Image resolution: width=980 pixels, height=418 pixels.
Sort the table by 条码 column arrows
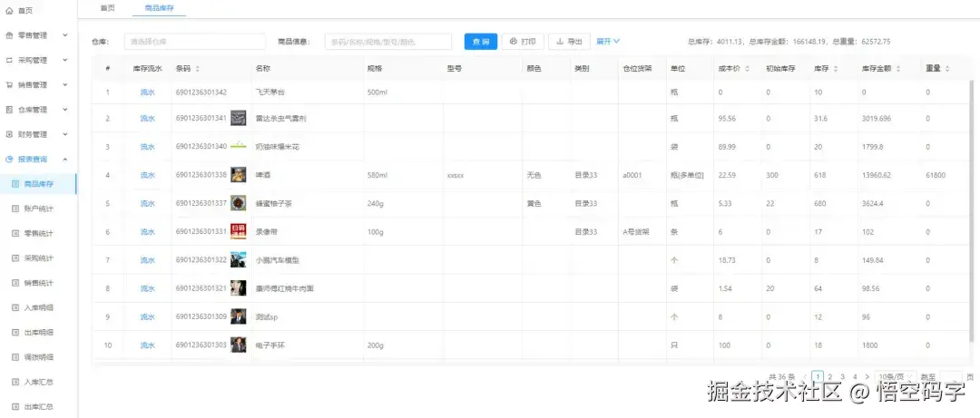[x=198, y=69]
